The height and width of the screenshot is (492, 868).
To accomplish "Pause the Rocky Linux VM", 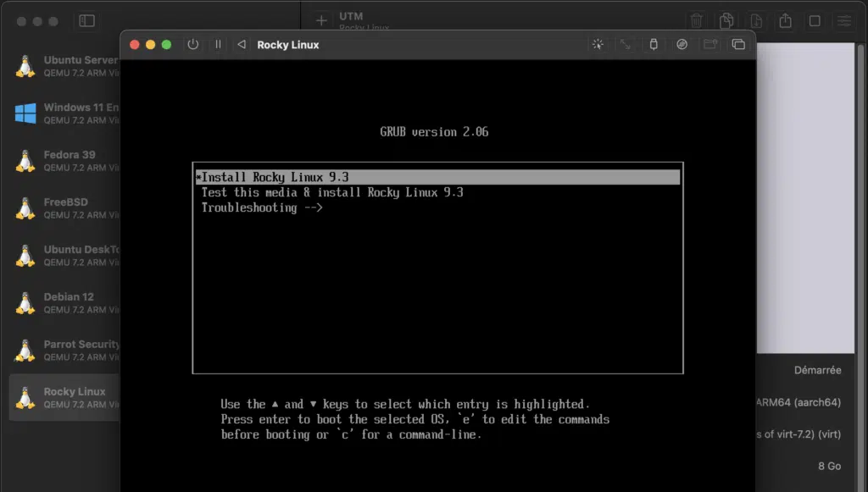I will point(218,44).
